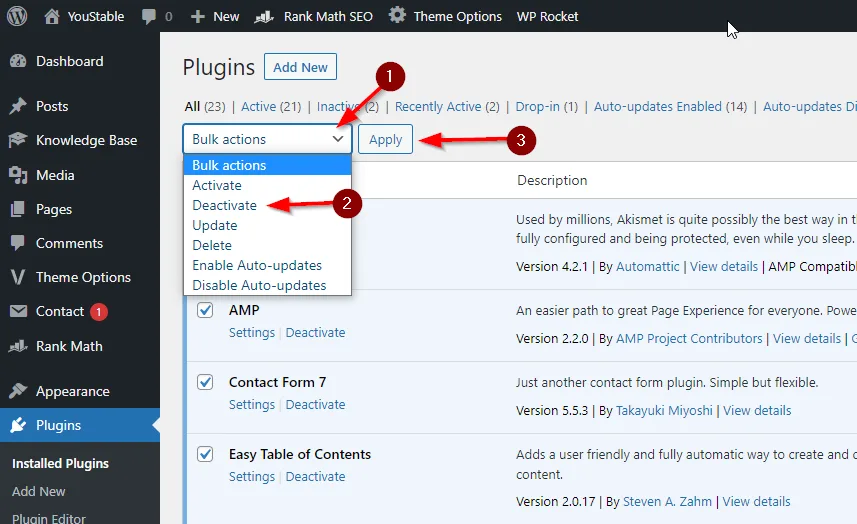Image resolution: width=857 pixels, height=524 pixels.
Task: Select Bulk actions option in dropdown list
Action: [x=267, y=165]
